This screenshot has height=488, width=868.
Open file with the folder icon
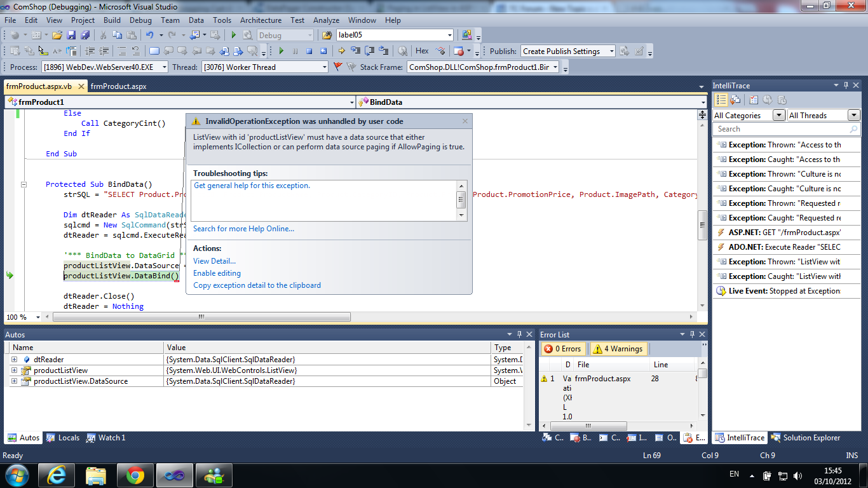coord(57,36)
